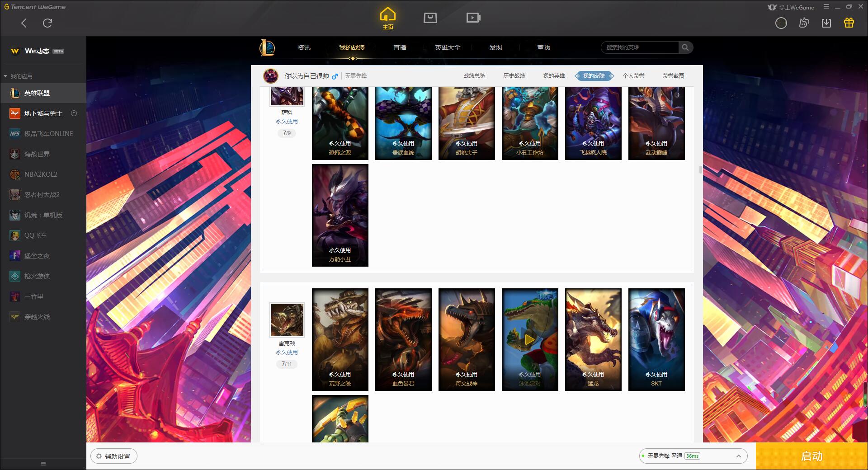Select 英雄联盟 in the sidebar
Screen dimensions: 868x470
43,93
